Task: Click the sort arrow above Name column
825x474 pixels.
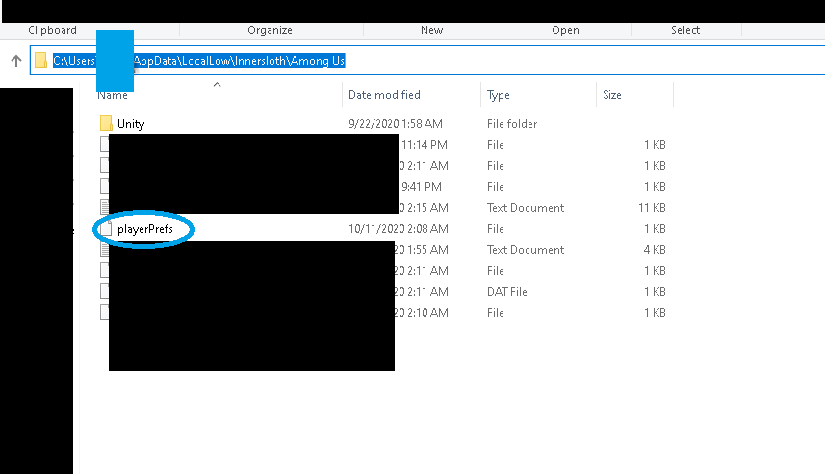Action: click(x=217, y=84)
